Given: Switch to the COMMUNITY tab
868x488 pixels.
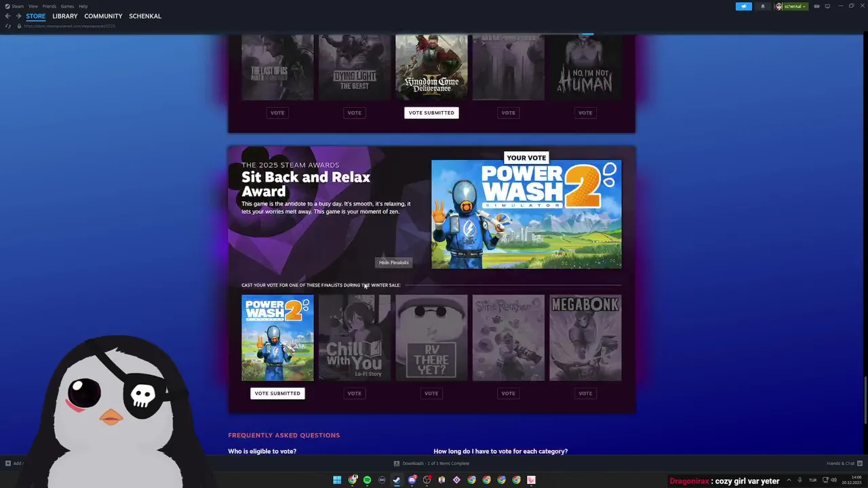Looking at the screenshot, I should (103, 16).
